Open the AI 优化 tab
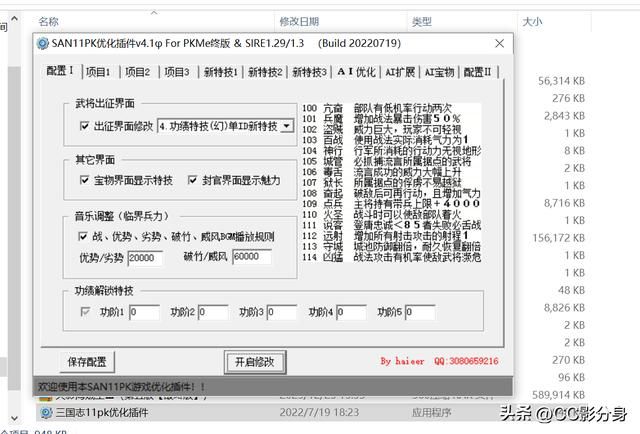Viewport: 640px width, 434px height. click(x=356, y=72)
